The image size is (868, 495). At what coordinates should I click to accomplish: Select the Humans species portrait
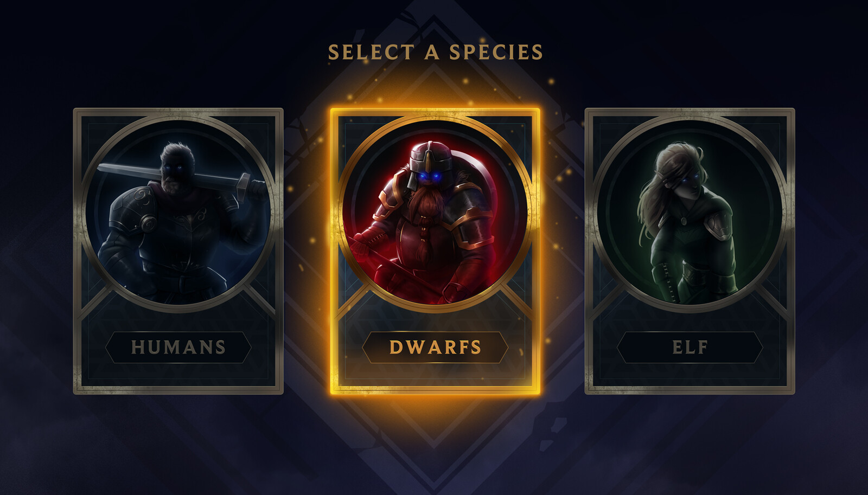click(x=178, y=213)
